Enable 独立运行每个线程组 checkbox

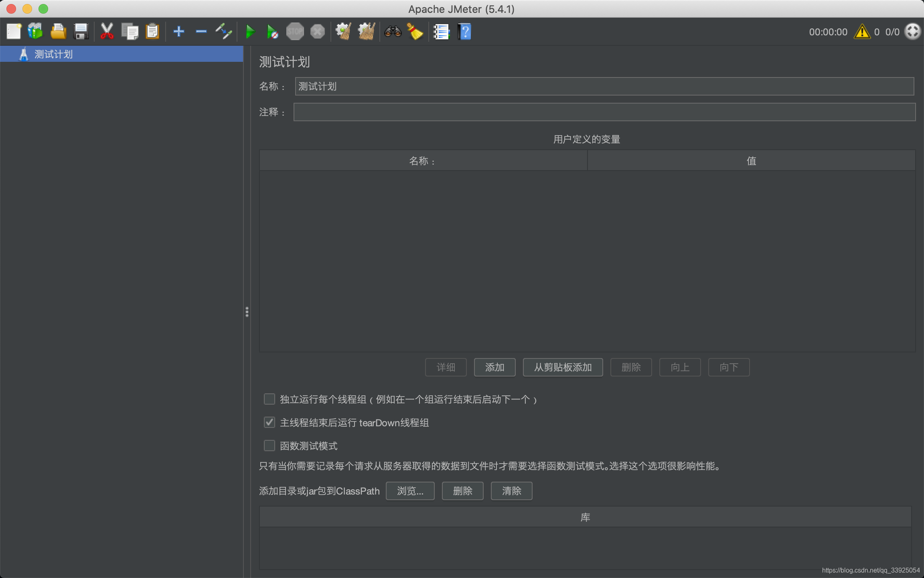[269, 399]
